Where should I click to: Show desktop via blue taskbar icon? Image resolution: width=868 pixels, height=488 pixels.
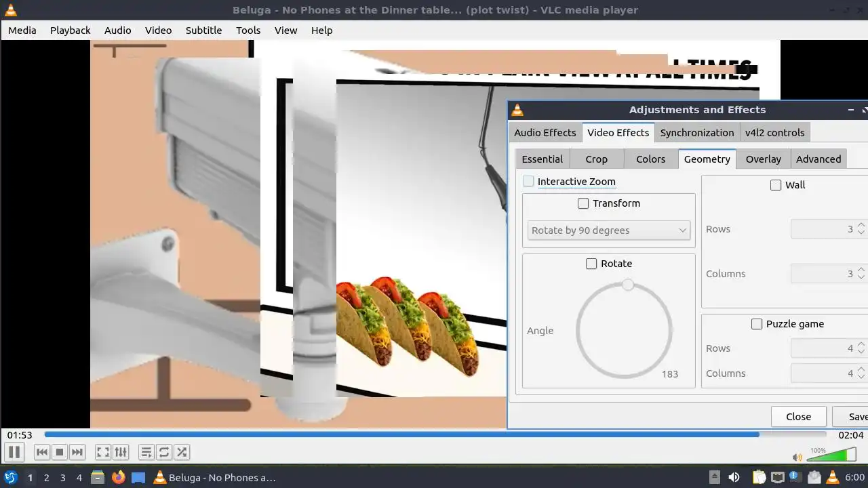coord(138,477)
